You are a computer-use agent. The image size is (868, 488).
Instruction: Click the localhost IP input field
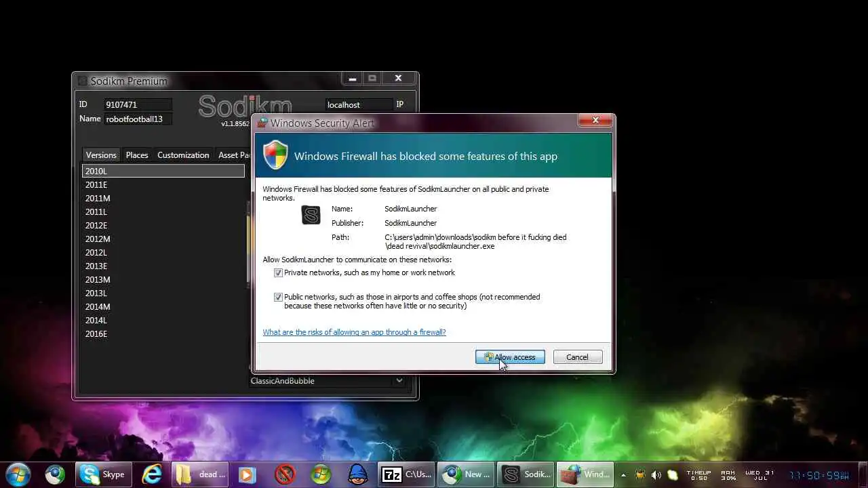[x=359, y=104]
